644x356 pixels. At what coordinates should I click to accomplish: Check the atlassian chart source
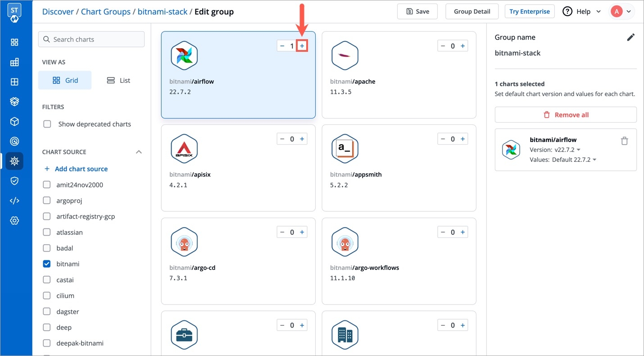47,233
